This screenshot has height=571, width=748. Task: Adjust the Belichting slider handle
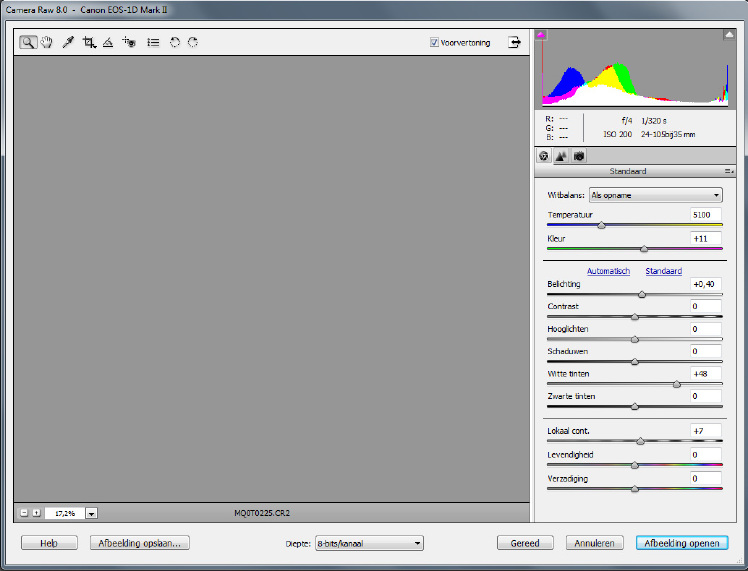pos(642,295)
